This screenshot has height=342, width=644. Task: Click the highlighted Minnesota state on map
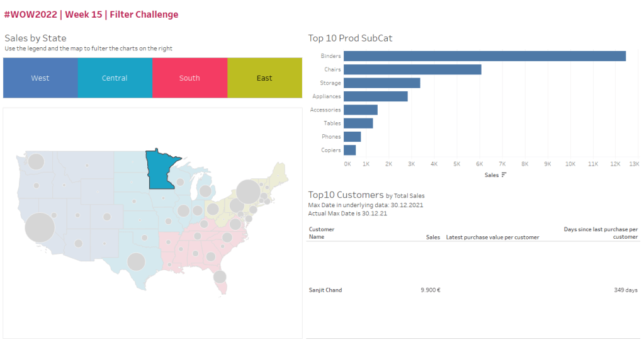tap(161, 170)
